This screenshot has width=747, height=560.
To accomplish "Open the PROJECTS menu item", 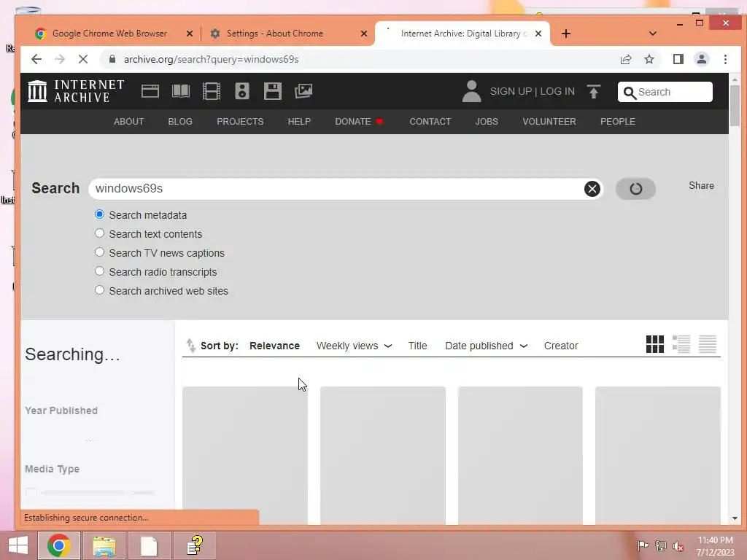I will tap(240, 122).
